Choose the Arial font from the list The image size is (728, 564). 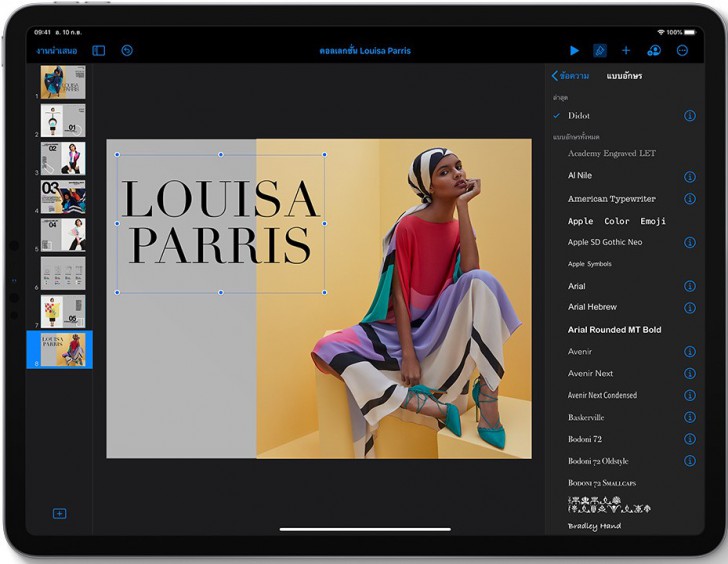pos(577,286)
